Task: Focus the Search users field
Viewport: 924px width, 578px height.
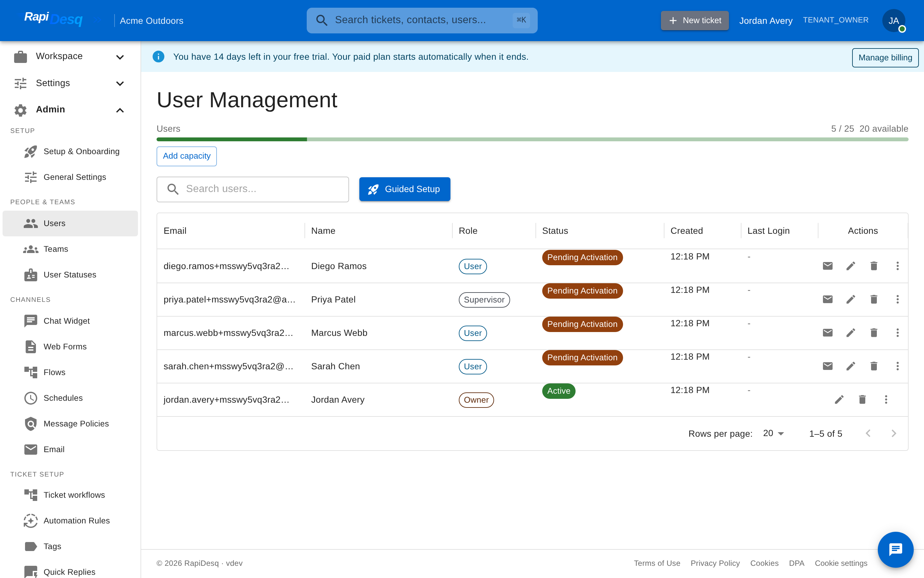Action: 253,189
